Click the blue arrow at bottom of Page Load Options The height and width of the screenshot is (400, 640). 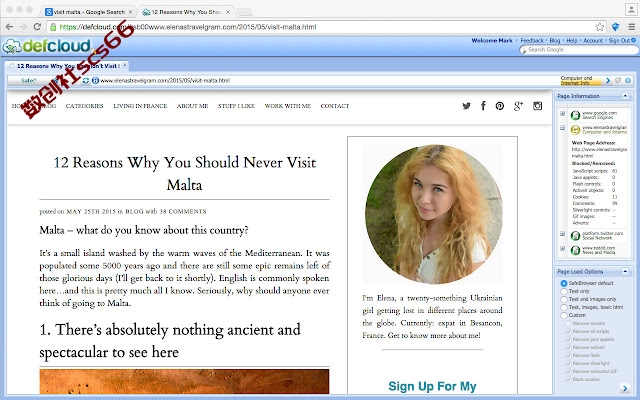[x=624, y=387]
